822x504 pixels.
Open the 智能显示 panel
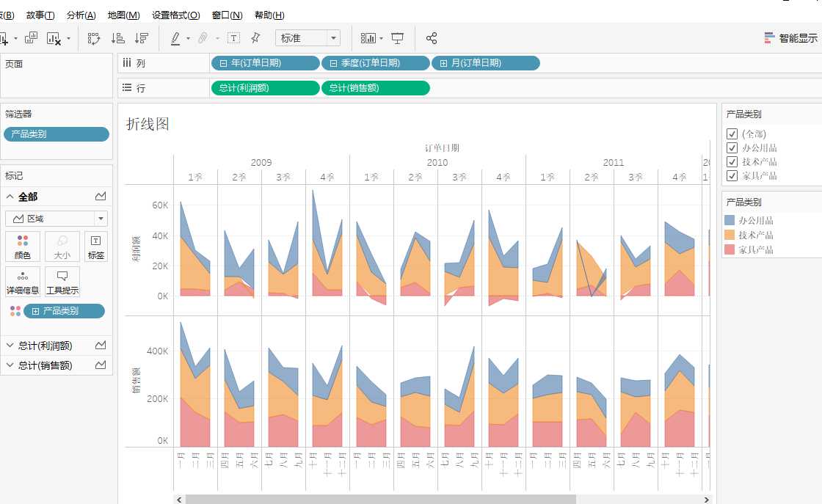pyautogui.click(x=790, y=38)
